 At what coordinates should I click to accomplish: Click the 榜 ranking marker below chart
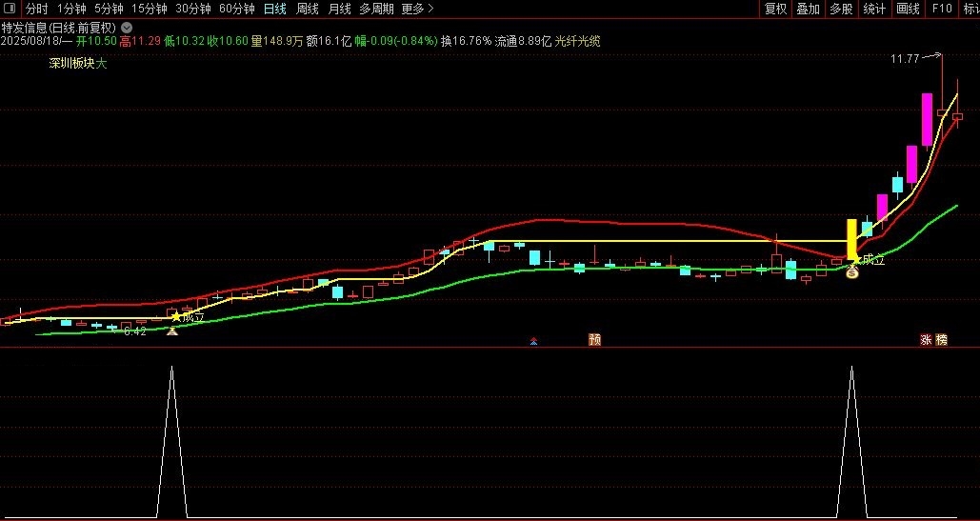click(941, 340)
